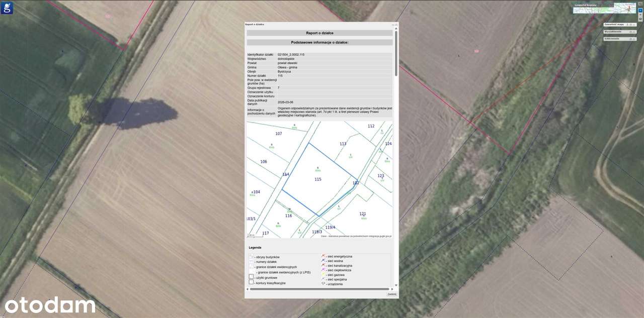Click parcel 106 label on preview map

(x=264, y=162)
